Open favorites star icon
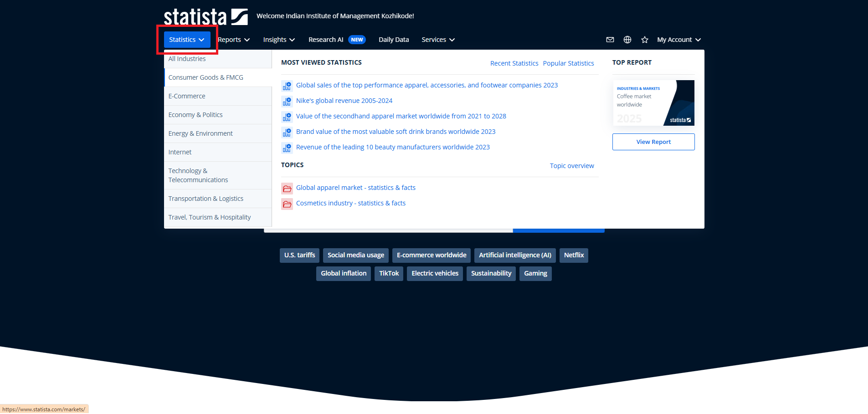 tap(645, 40)
